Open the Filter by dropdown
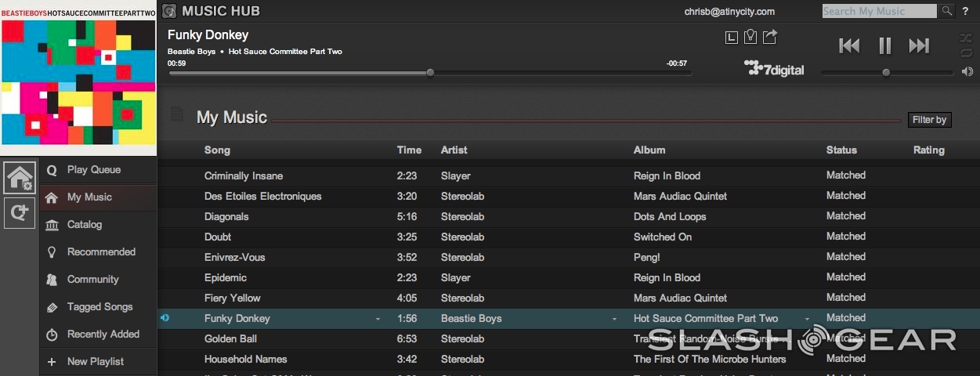The image size is (980, 376). pyautogui.click(x=929, y=120)
